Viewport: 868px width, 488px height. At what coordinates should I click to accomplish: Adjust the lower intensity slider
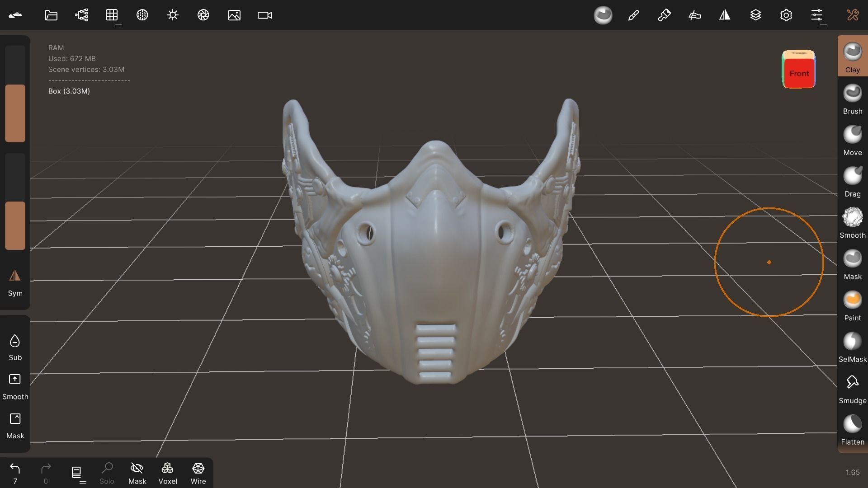pyautogui.click(x=15, y=202)
